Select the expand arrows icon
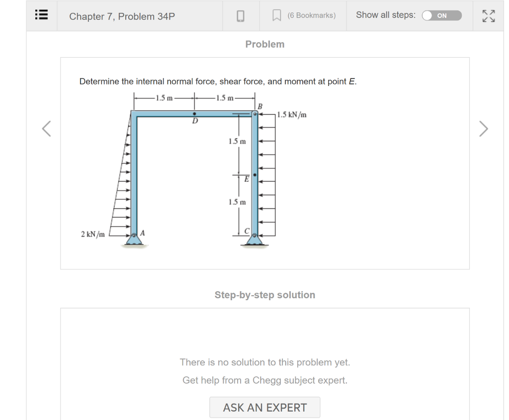Screen dimensions: 509x420 488,15
